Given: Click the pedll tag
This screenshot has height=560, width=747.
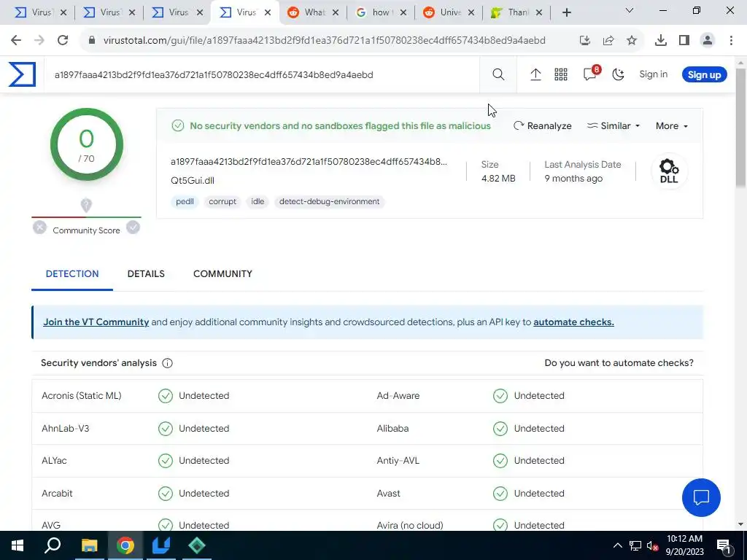Looking at the screenshot, I should 185,201.
